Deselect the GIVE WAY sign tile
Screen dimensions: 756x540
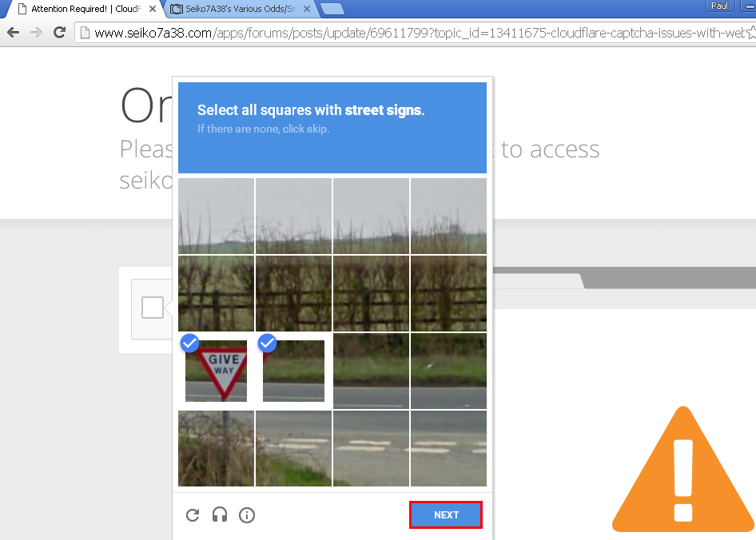tap(216, 371)
